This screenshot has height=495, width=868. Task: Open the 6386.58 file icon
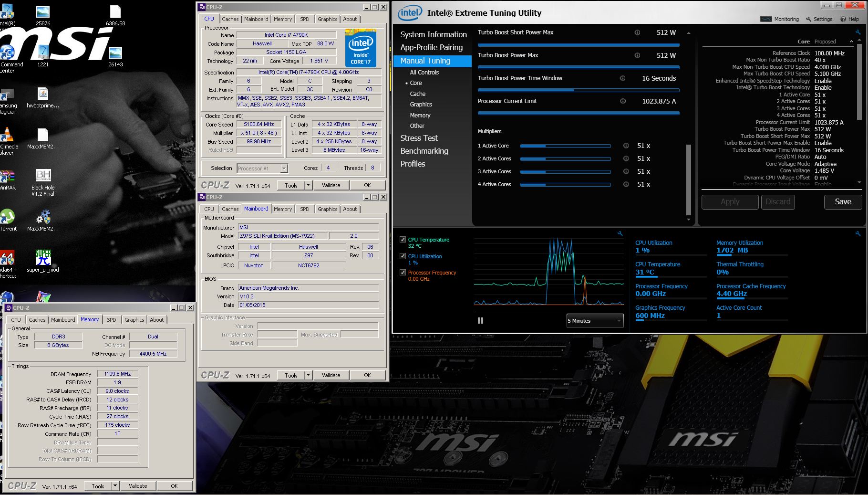coord(115,15)
